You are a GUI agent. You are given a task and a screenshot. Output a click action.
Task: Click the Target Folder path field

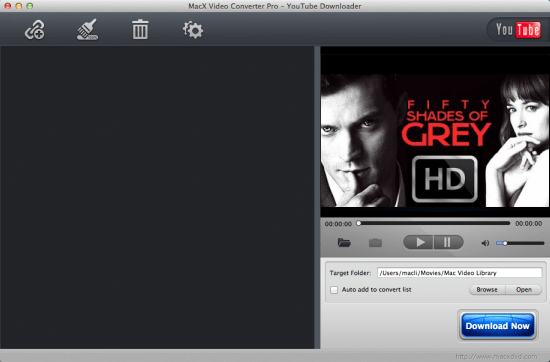(460, 273)
